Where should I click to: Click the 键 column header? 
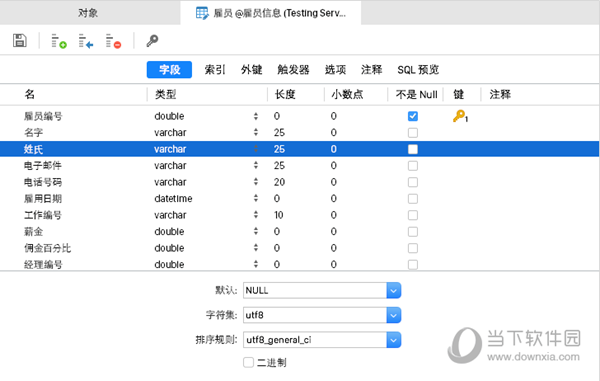coord(459,94)
